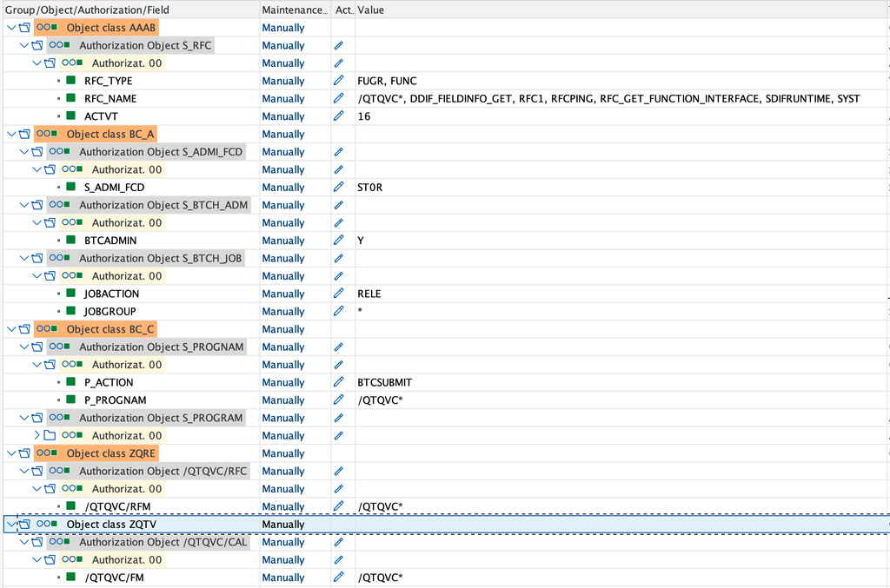Image resolution: width=890 pixels, height=588 pixels.
Task: Open Manually link in RFC_NAME row
Action: (x=283, y=99)
